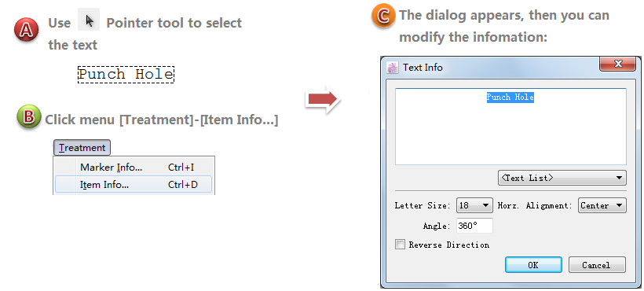Select the dashed-outlined Punch Hole text
The height and width of the screenshot is (291, 644).
coord(126,75)
